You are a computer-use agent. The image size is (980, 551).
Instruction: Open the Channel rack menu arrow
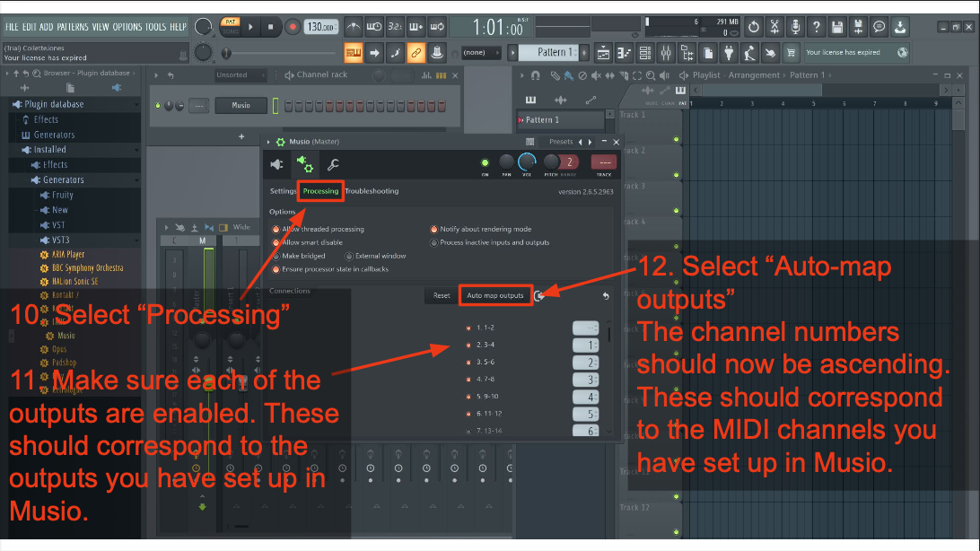click(156, 75)
